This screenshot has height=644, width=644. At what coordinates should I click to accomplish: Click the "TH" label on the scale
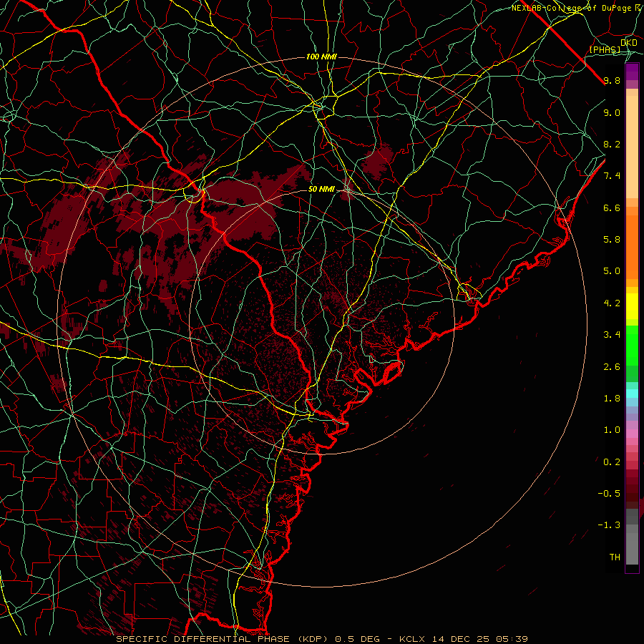615,557
